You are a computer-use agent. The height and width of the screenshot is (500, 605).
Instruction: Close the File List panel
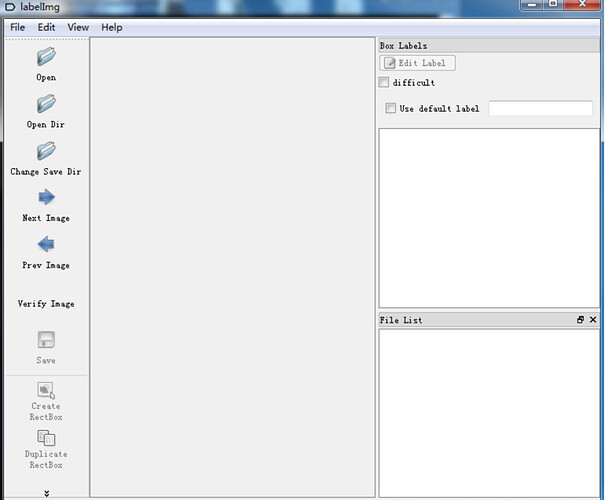pyautogui.click(x=593, y=320)
